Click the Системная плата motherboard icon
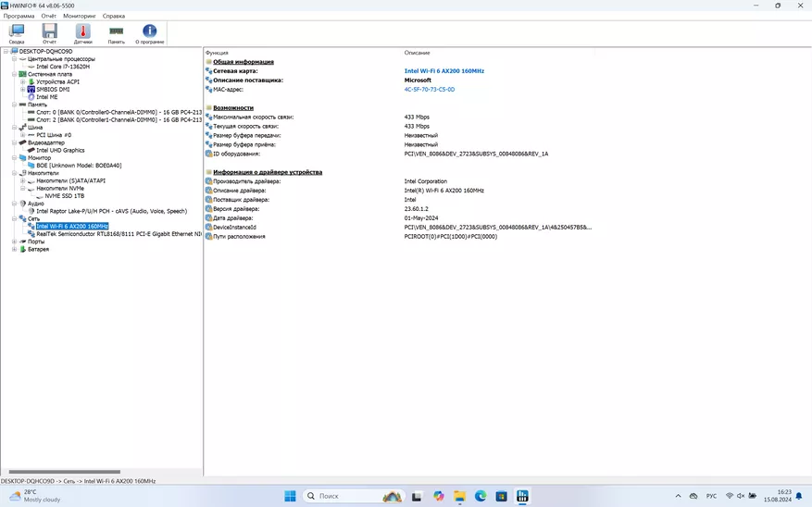 tap(23, 74)
